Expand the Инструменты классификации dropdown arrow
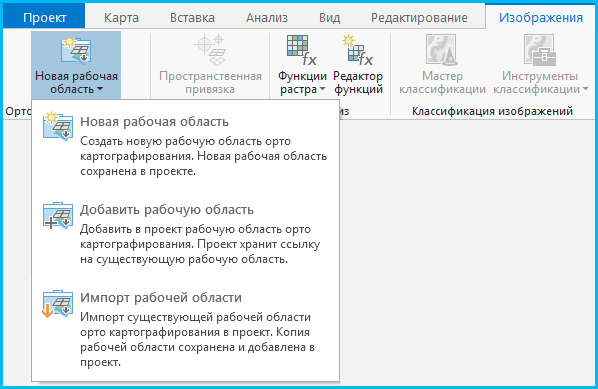598x389 pixels. point(585,89)
